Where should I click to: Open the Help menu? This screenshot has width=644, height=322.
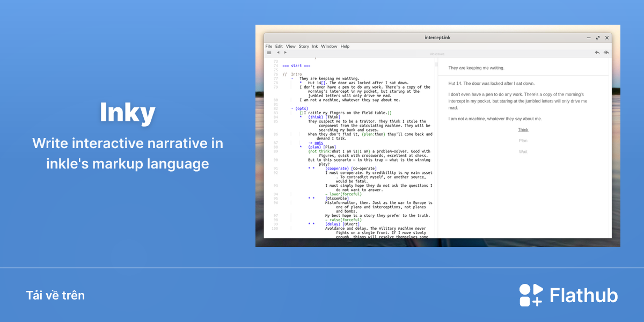(x=345, y=46)
